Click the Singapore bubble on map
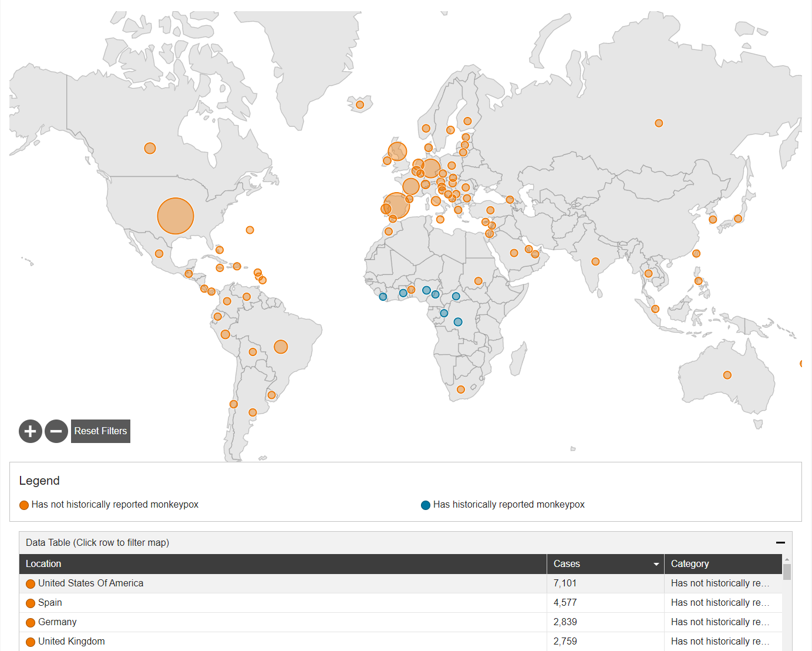This screenshot has width=812, height=651. tap(655, 309)
